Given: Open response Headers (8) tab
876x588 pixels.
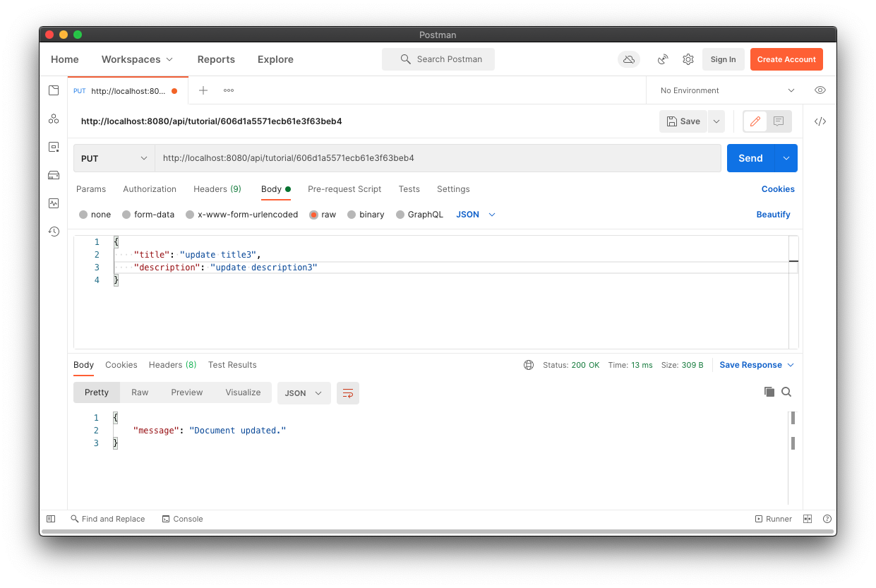Looking at the screenshot, I should (x=173, y=365).
